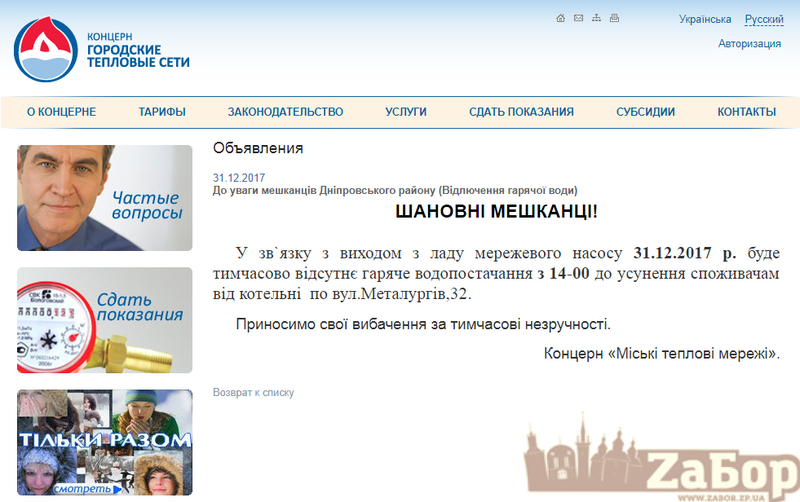Open the envelope mail icon
This screenshot has width=800, height=502.
[x=578, y=18]
